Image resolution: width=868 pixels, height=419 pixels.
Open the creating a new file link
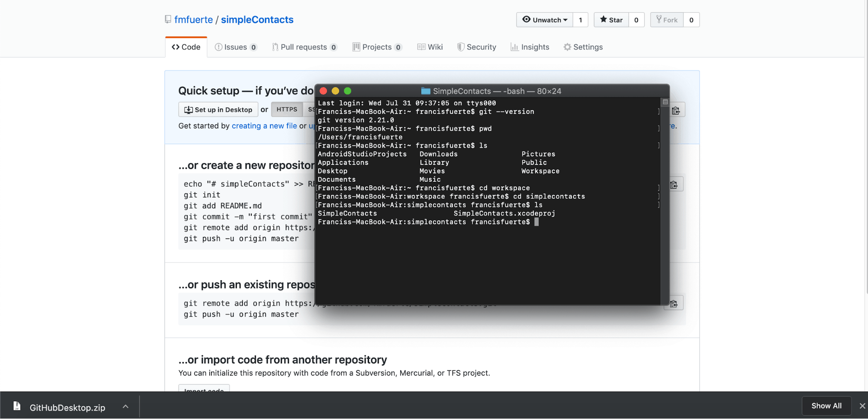(x=264, y=126)
